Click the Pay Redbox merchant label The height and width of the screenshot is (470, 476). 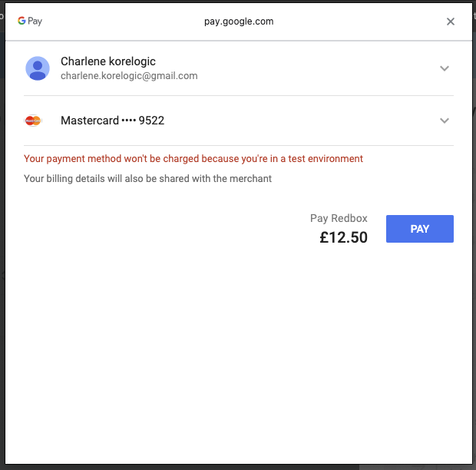click(x=339, y=219)
